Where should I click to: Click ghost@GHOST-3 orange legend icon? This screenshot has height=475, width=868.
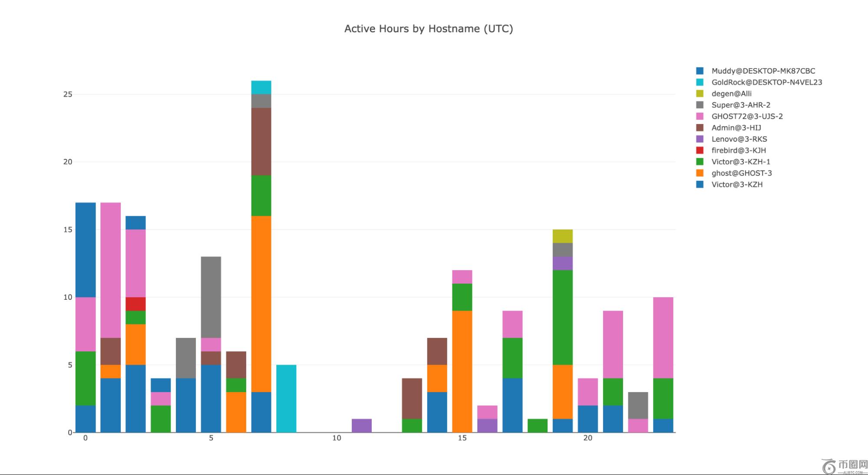click(x=700, y=173)
